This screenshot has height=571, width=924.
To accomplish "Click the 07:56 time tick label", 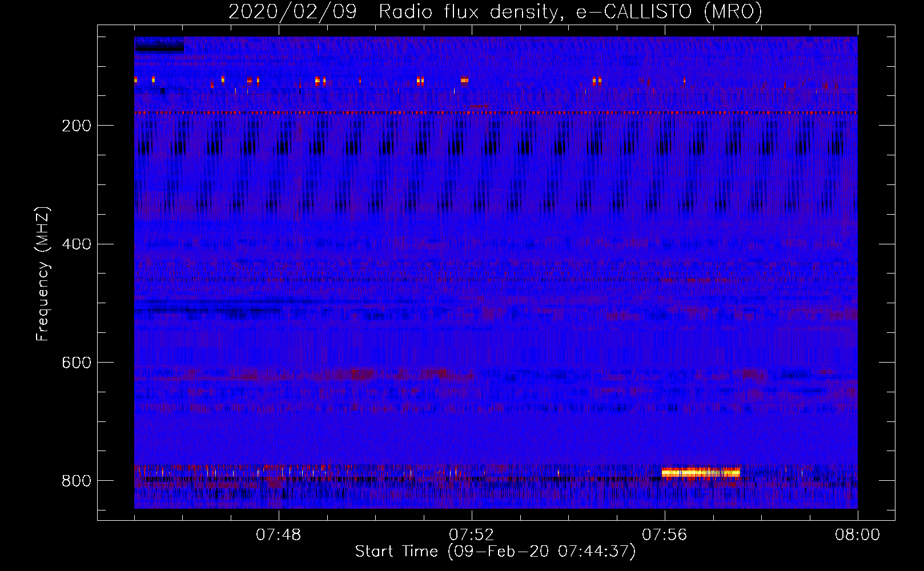I will [x=664, y=535].
